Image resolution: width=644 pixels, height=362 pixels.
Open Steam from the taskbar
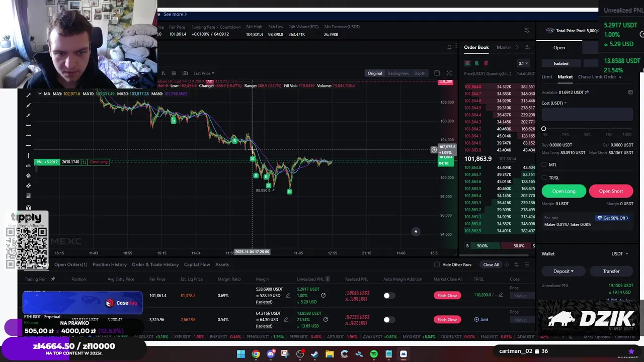pyautogui.click(x=315, y=354)
